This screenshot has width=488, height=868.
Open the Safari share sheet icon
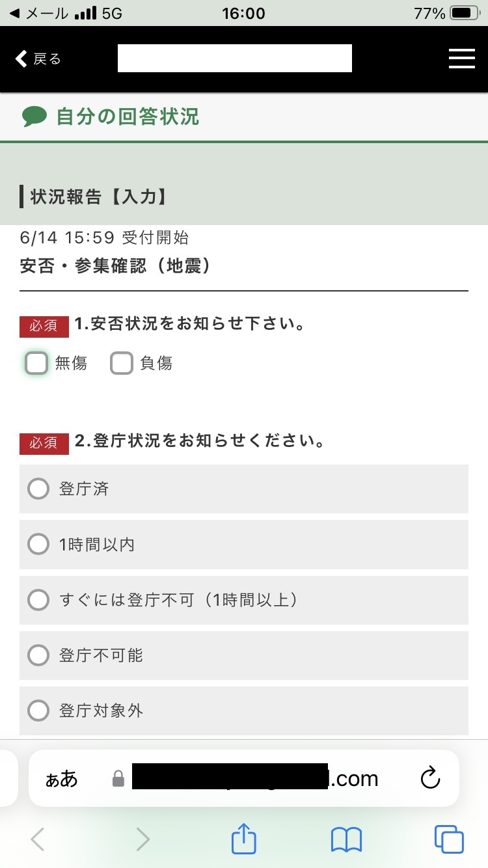click(244, 839)
